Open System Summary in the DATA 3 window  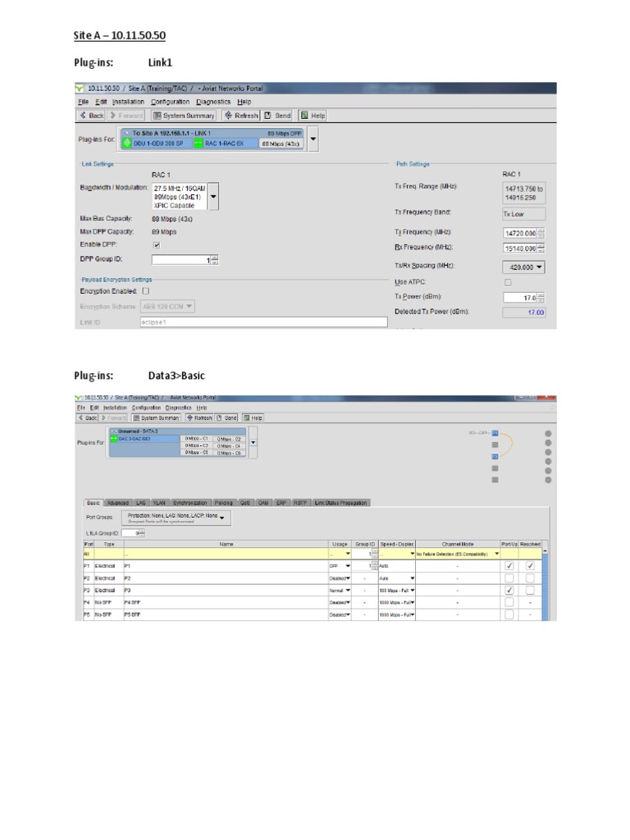pos(157,418)
